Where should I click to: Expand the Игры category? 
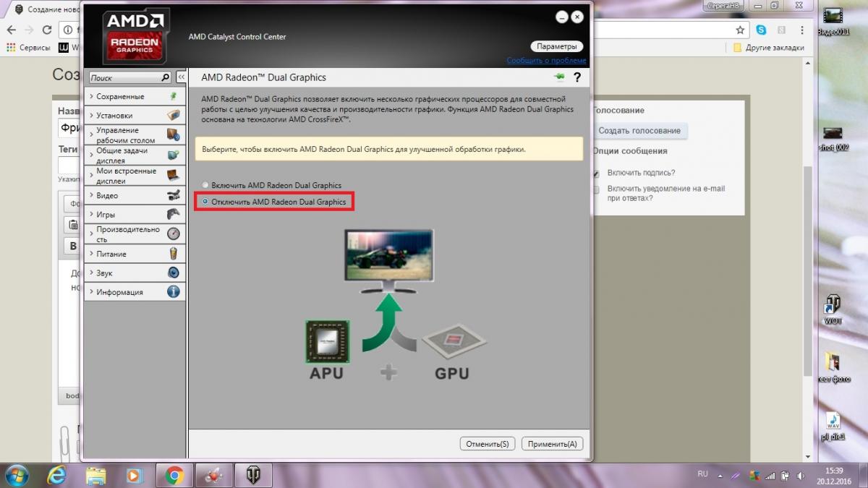[135, 214]
